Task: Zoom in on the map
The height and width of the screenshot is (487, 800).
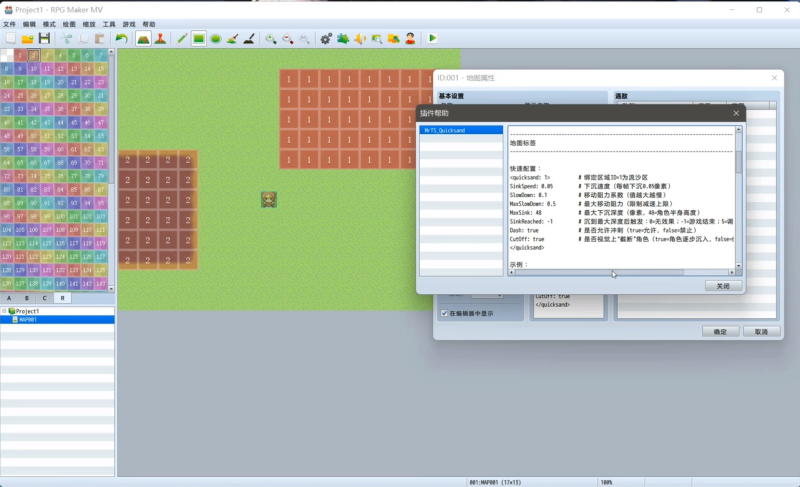Action: (271, 38)
